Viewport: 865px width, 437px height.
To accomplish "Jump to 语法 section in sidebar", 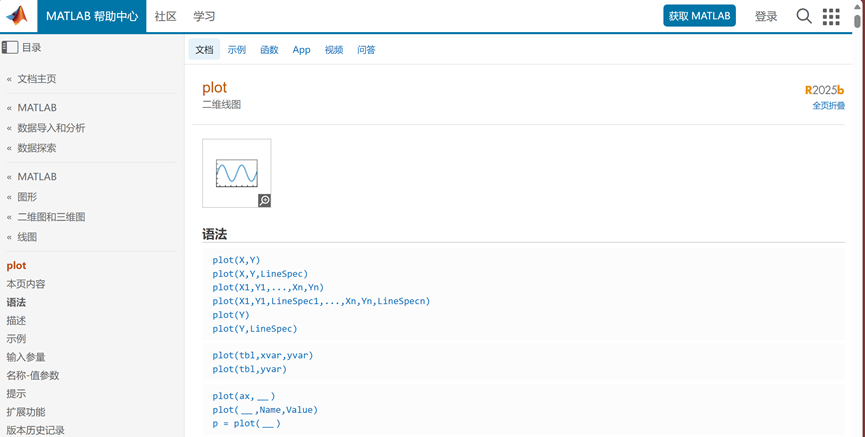I will pos(16,302).
